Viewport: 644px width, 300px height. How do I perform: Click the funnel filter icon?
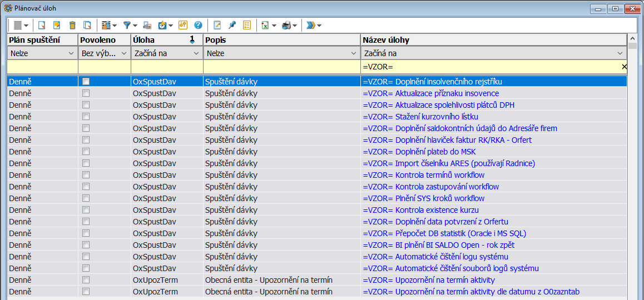[127, 25]
